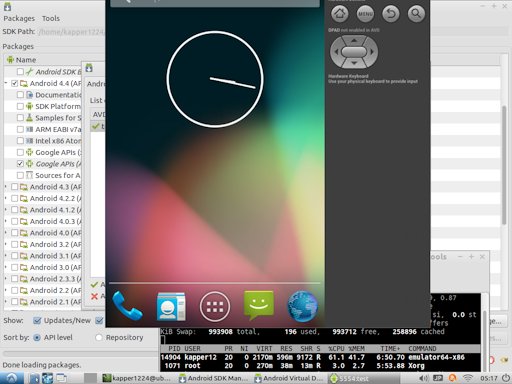
Task: Click the DPAD up arrow
Action: tap(354, 41)
